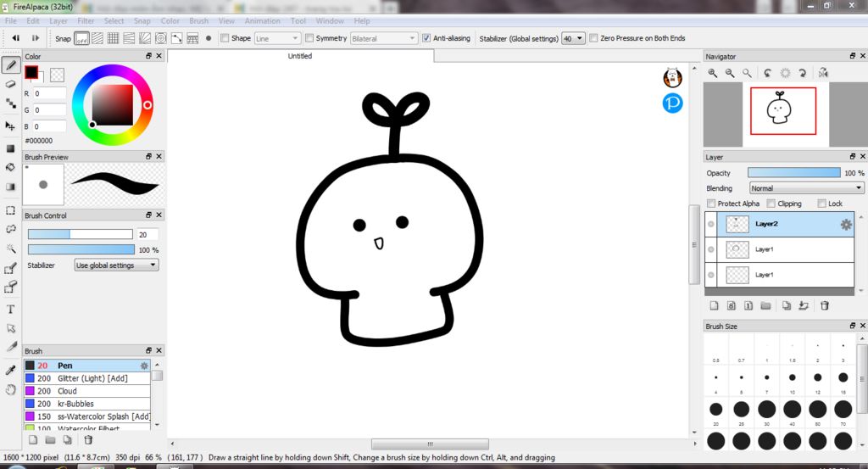Image resolution: width=868 pixels, height=469 pixels.
Task: Click the Redo arrow in the toolbar
Action: 36,38
